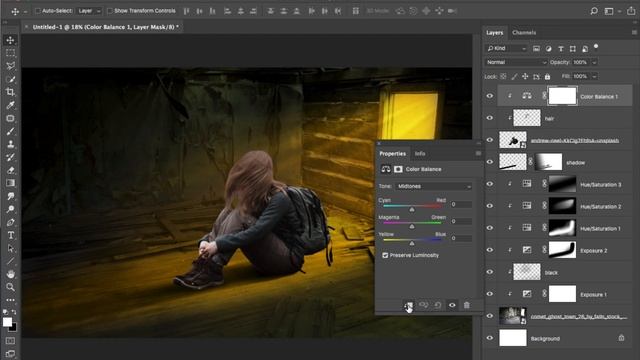Select the Eraser tool

coord(11,170)
